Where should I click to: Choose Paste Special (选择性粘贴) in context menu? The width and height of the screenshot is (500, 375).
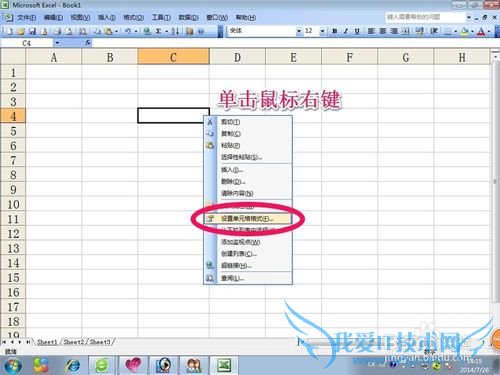pyautogui.click(x=248, y=157)
